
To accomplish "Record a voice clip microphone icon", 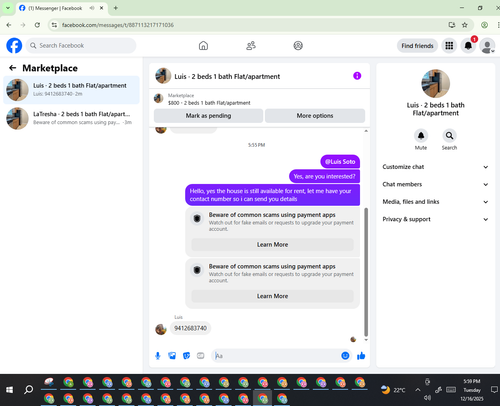I will [x=158, y=356].
